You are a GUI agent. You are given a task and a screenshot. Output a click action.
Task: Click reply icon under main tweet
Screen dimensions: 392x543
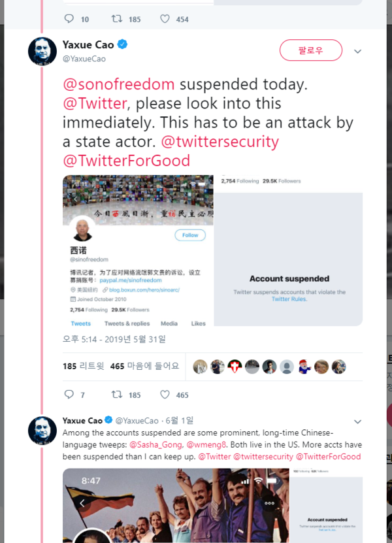pos(69,394)
